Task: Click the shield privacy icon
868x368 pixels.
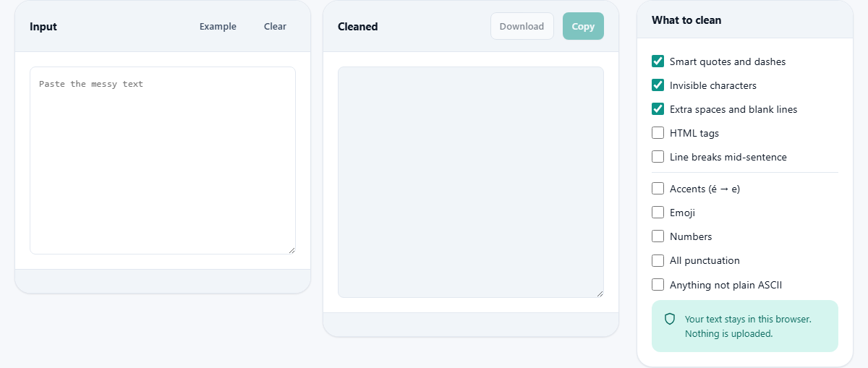Action: [x=670, y=319]
